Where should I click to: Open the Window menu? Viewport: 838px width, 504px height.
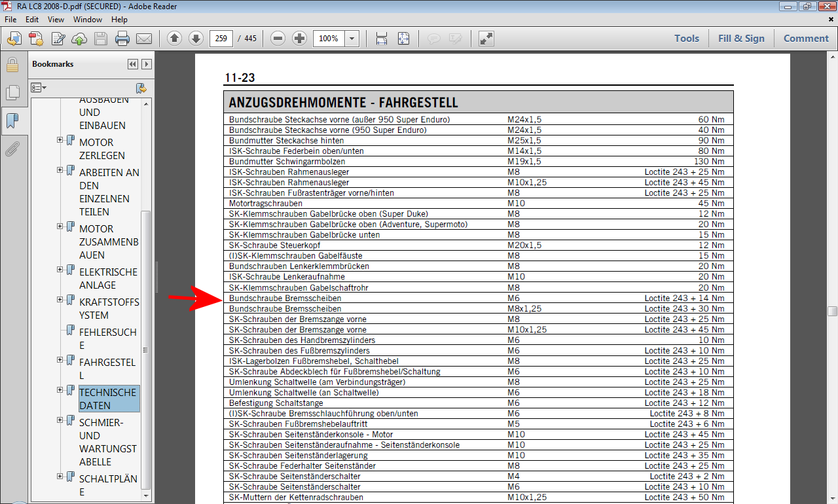point(87,20)
